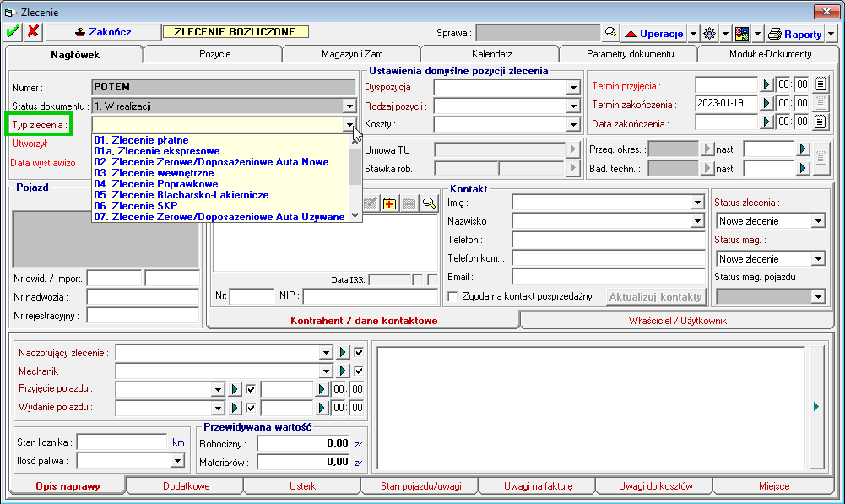Click the Typ zlecenia list scrollbar down arrow
This screenshot has height=504, width=845.
(355, 216)
